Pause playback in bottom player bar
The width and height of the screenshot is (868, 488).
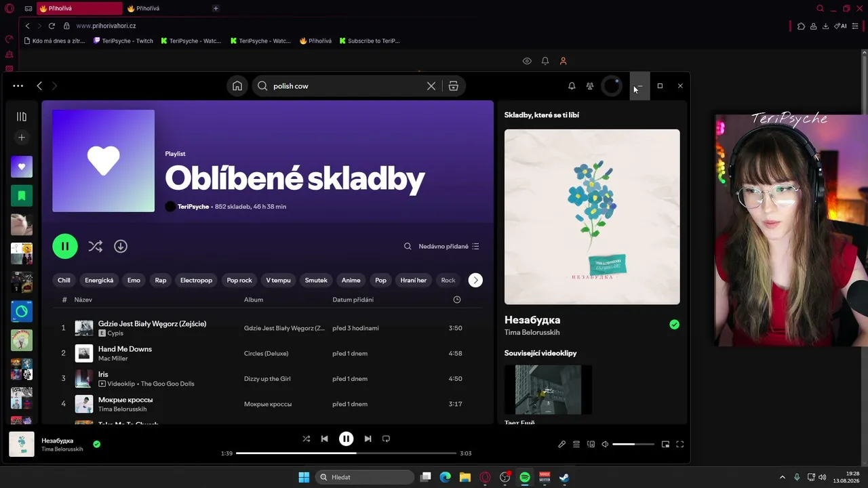[346, 439]
